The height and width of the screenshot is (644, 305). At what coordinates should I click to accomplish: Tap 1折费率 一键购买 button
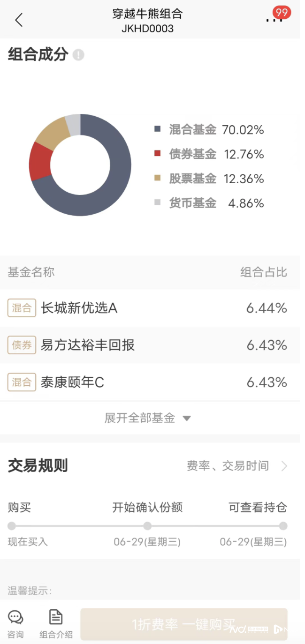[184, 624]
